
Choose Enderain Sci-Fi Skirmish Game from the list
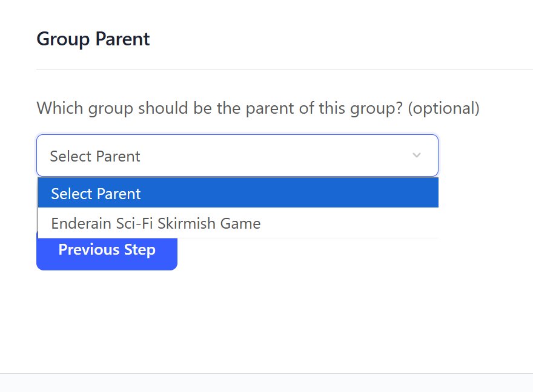[x=156, y=223]
